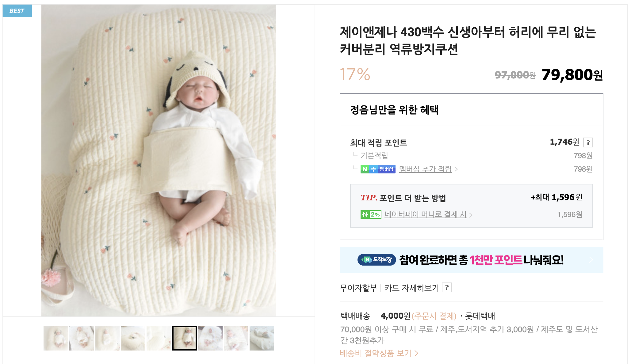631x364 pixels.
Task: Open the 네이버페이 머니로 결제 시 link
Action: click(x=426, y=214)
